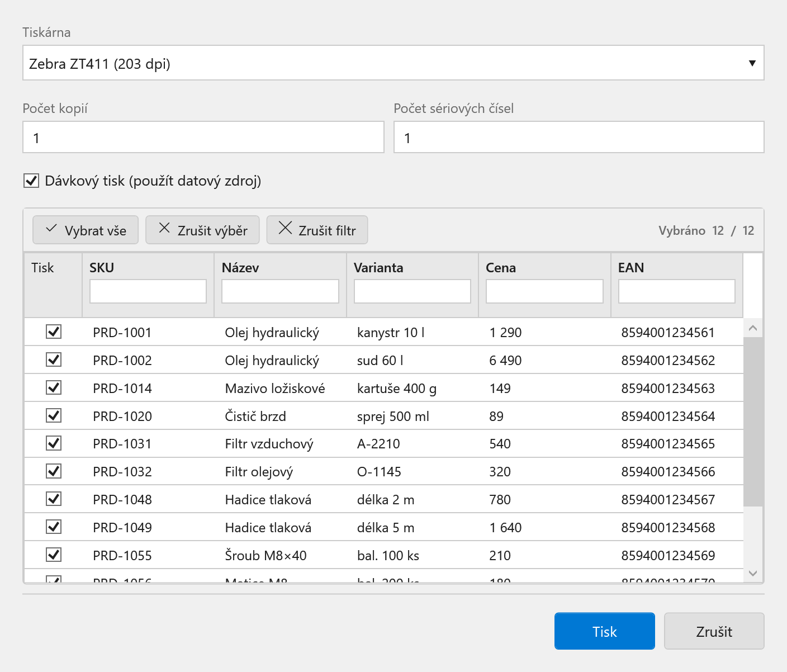Click the Název filter text box
Viewport: 787px width, 672px height.
(x=280, y=291)
